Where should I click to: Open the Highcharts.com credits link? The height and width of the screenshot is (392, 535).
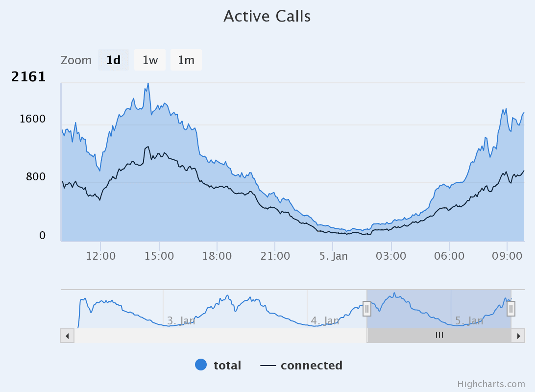(491, 384)
